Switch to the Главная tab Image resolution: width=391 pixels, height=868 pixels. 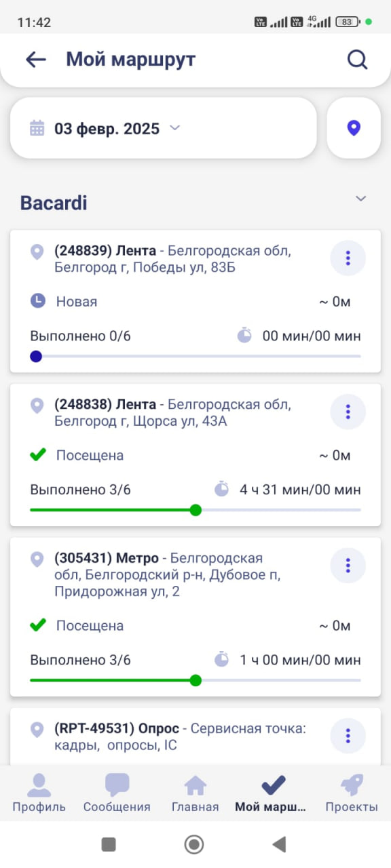(195, 793)
